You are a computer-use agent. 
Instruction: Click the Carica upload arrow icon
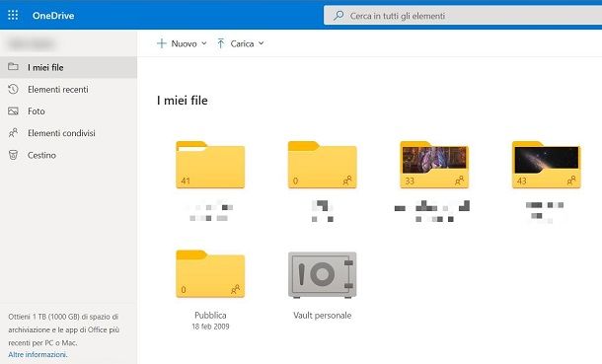tap(221, 43)
